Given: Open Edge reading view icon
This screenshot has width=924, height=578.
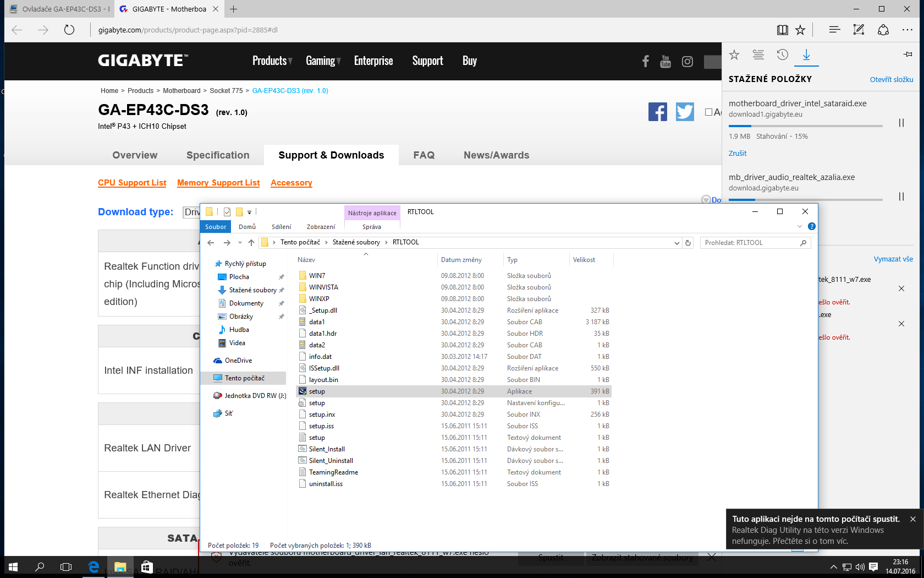Looking at the screenshot, I should coord(782,30).
